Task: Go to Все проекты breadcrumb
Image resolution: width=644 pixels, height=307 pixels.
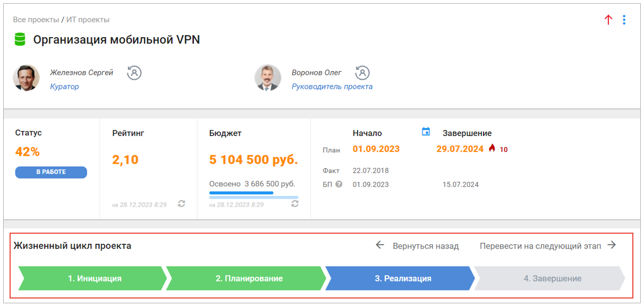Action: (x=36, y=20)
